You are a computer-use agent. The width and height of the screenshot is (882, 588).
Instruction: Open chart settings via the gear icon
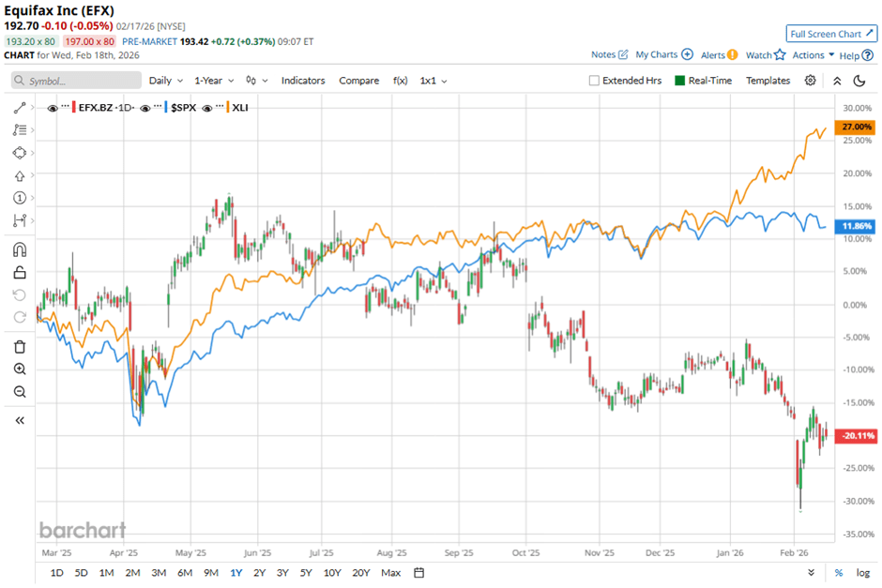(809, 81)
